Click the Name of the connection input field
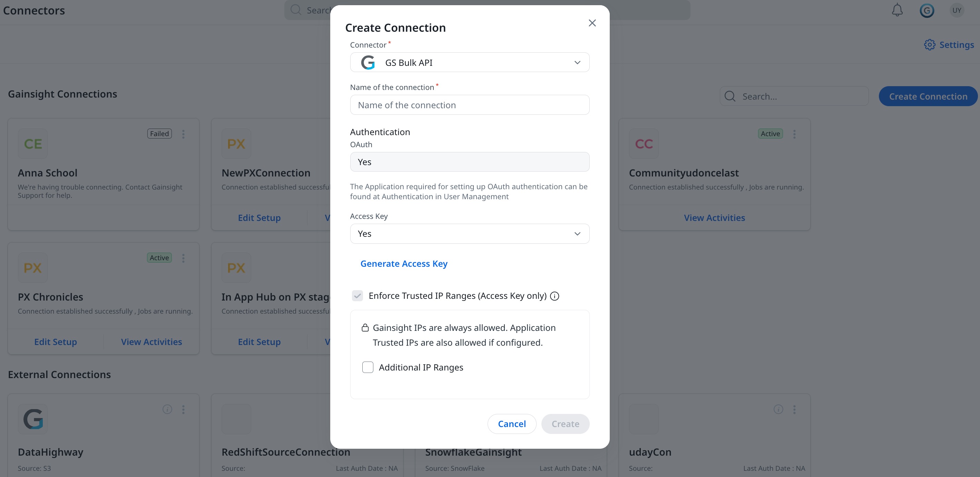980x477 pixels. click(x=469, y=105)
